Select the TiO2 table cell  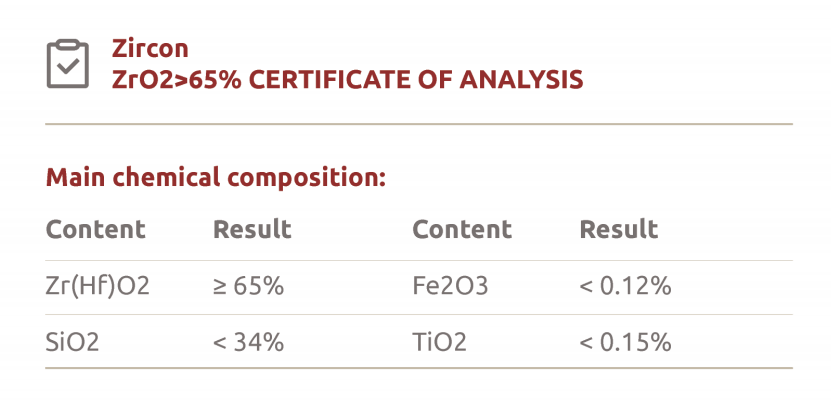pos(439,342)
